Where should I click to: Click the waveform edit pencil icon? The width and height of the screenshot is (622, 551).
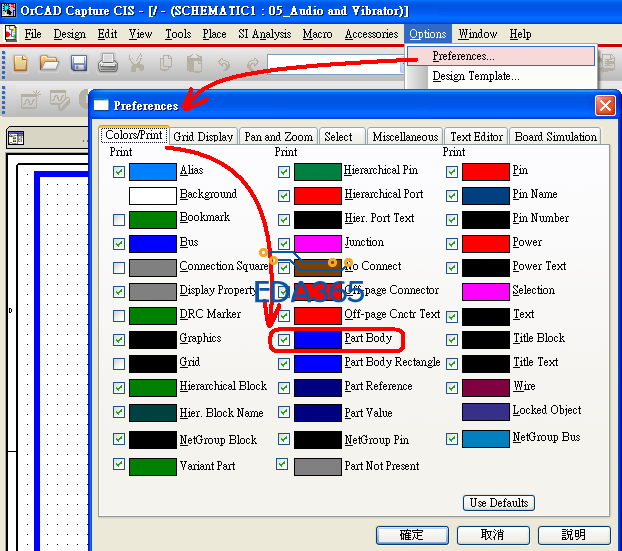click(x=60, y=100)
